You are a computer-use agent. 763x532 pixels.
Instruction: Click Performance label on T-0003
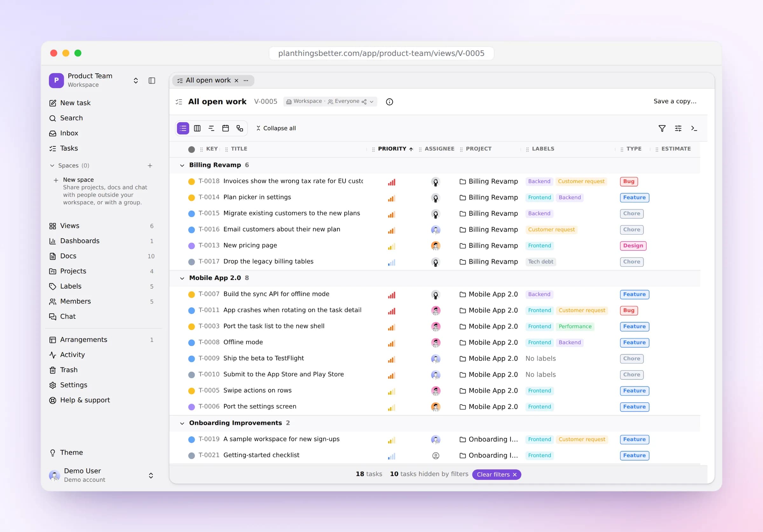coord(575,327)
